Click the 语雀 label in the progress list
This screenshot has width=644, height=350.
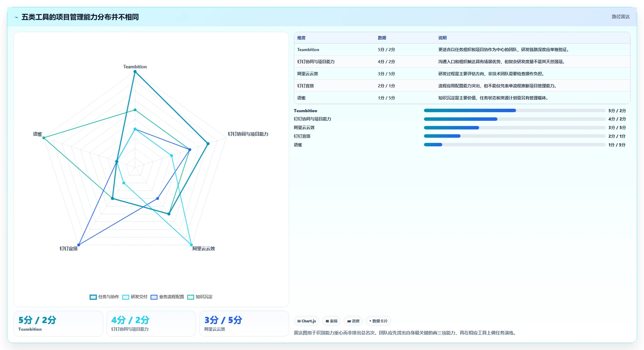[298, 145]
